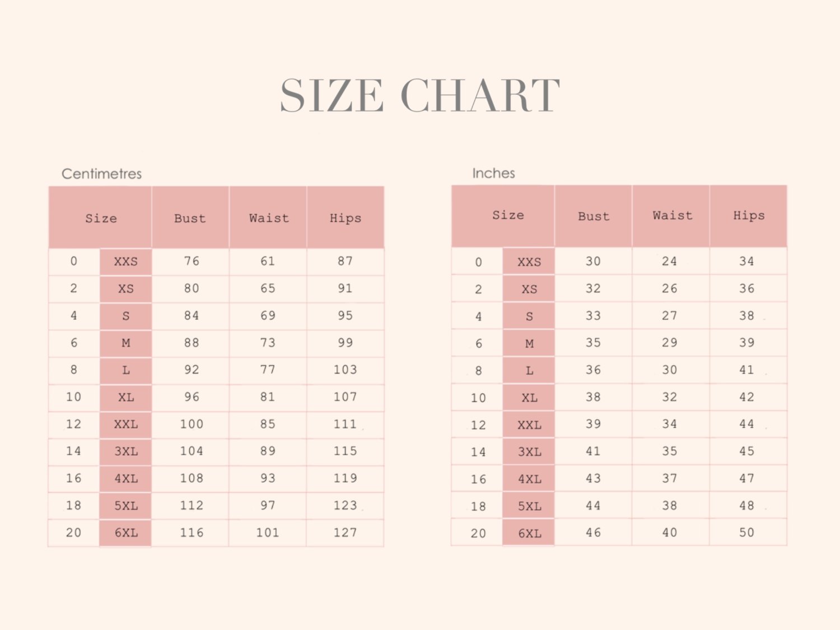The height and width of the screenshot is (630, 840).
Task: Click the SIZE CHART title
Action: (x=420, y=95)
